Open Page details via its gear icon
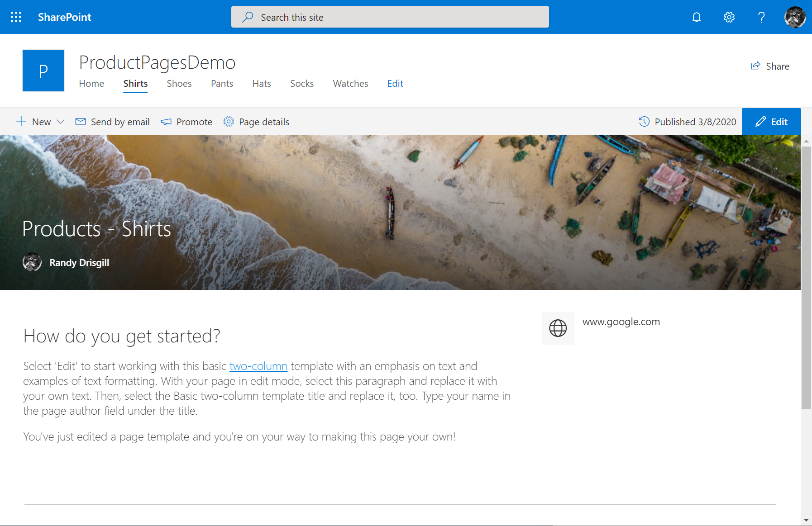Image resolution: width=812 pixels, height=526 pixels. pyautogui.click(x=229, y=121)
